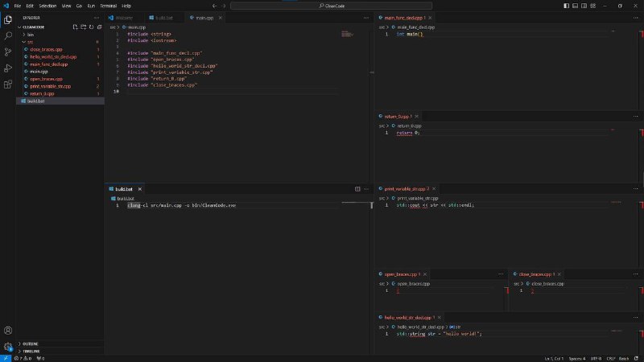The width and height of the screenshot is (644, 362).
Task: Open print_variable_str.cpp in the file tree
Action: (x=50, y=86)
